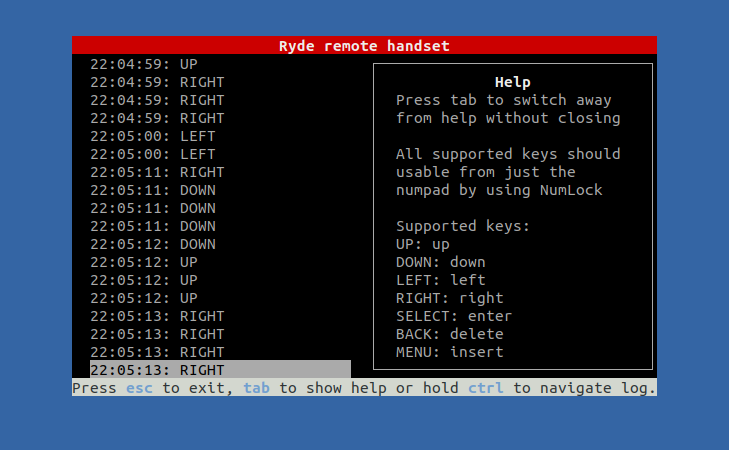Viewport: 729px width, 450px height.
Task: Click the 'usable from just the' line
Action: point(486,172)
